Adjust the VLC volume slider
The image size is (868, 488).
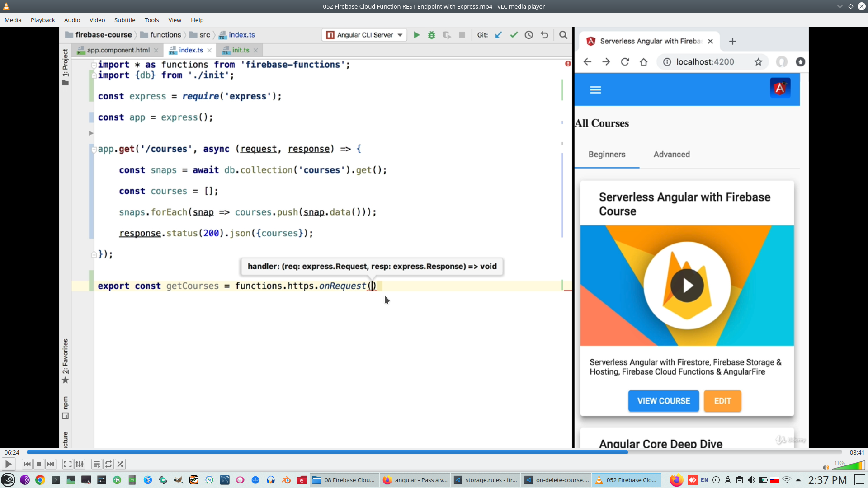pos(849,466)
